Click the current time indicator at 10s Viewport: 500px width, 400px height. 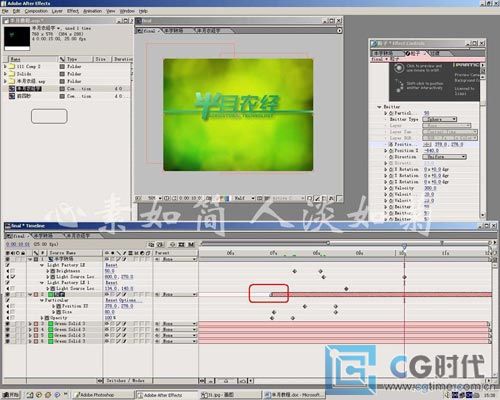click(x=404, y=246)
